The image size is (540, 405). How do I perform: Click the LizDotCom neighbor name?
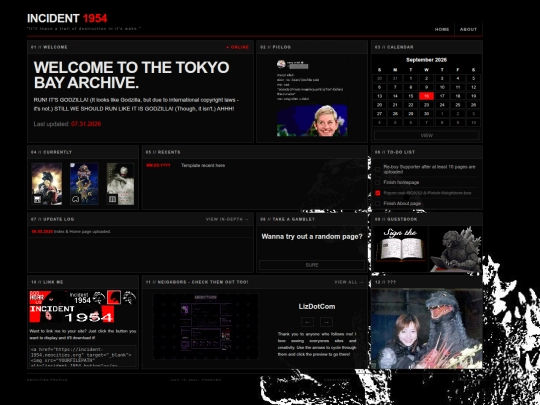click(x=317, y=307)
